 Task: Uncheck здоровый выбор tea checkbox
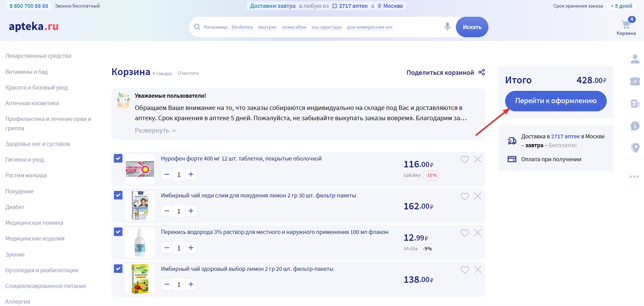[118, 269]
